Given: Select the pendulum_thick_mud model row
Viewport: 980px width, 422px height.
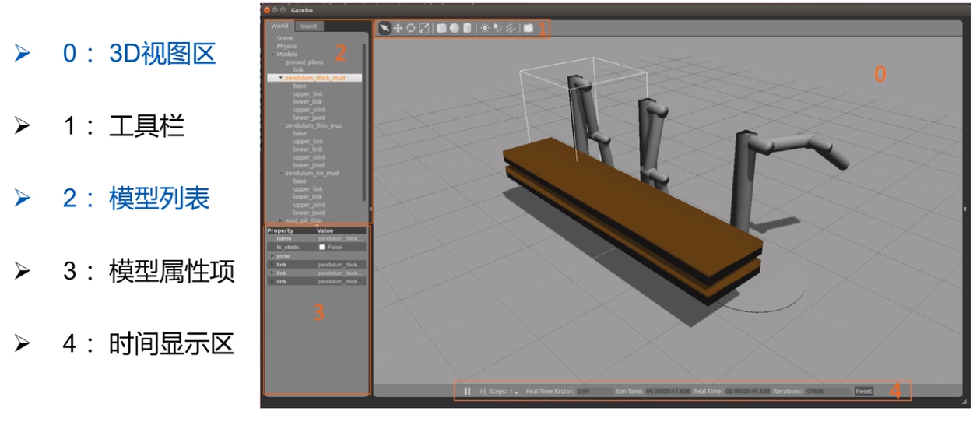Looking at the screenshot, I should (315, 78).
